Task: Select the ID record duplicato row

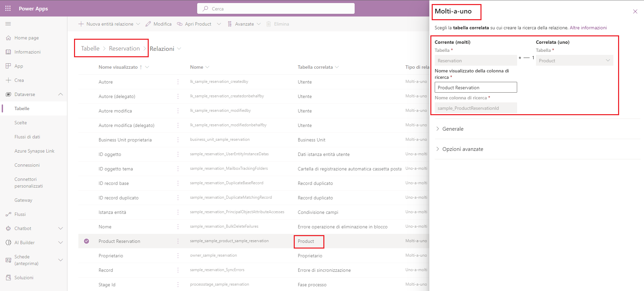Action: click(254, 198)
